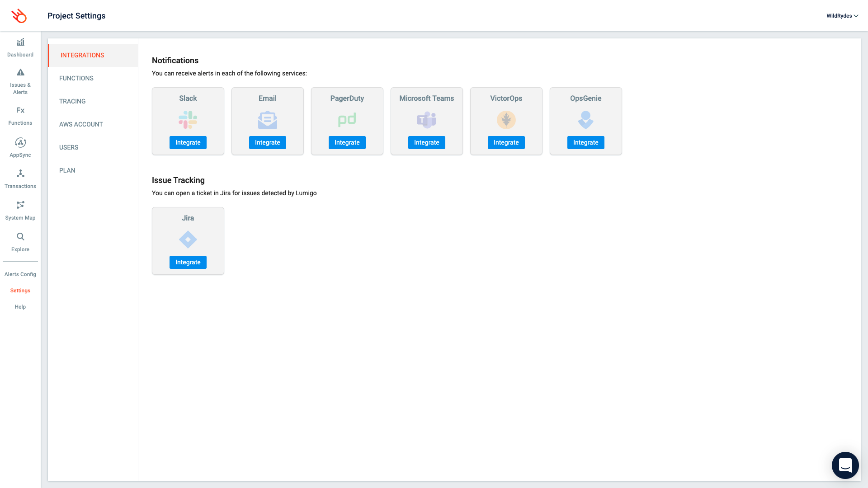Open the chat support bubble

click(845, 465)
